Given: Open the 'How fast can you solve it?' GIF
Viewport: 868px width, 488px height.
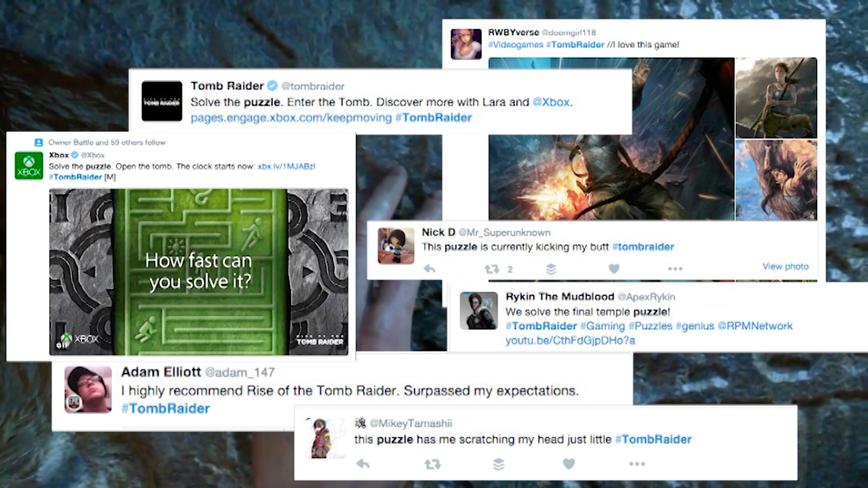Looking at the screenshot, I should (x=199, y=271).
